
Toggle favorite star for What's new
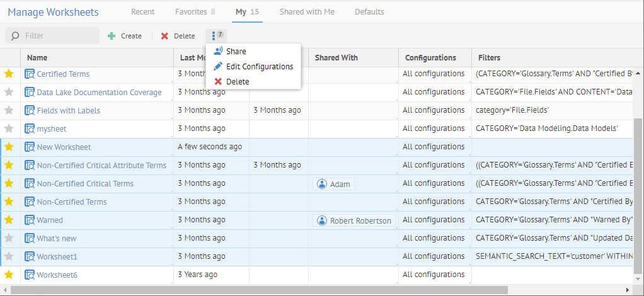(9, 238)
